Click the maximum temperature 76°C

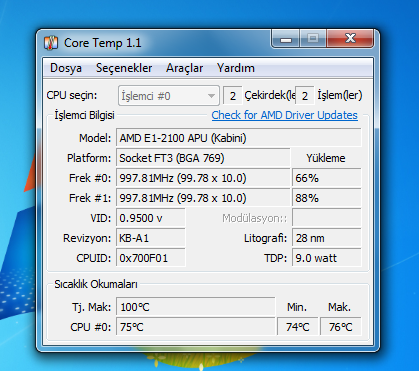[341, 327]
